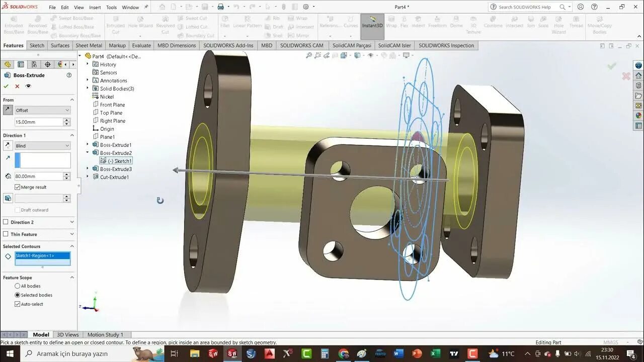
Task: Collapse the Boss-Extrude2 tree item
Action: coord(88,152)
